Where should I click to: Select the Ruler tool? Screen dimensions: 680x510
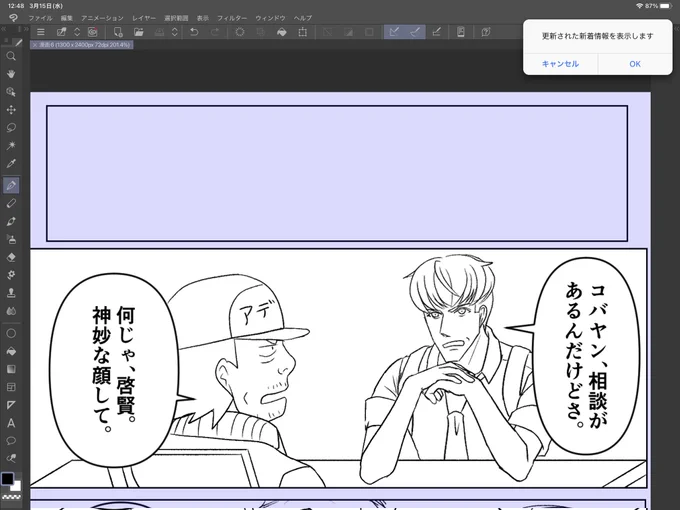[11, 405]
